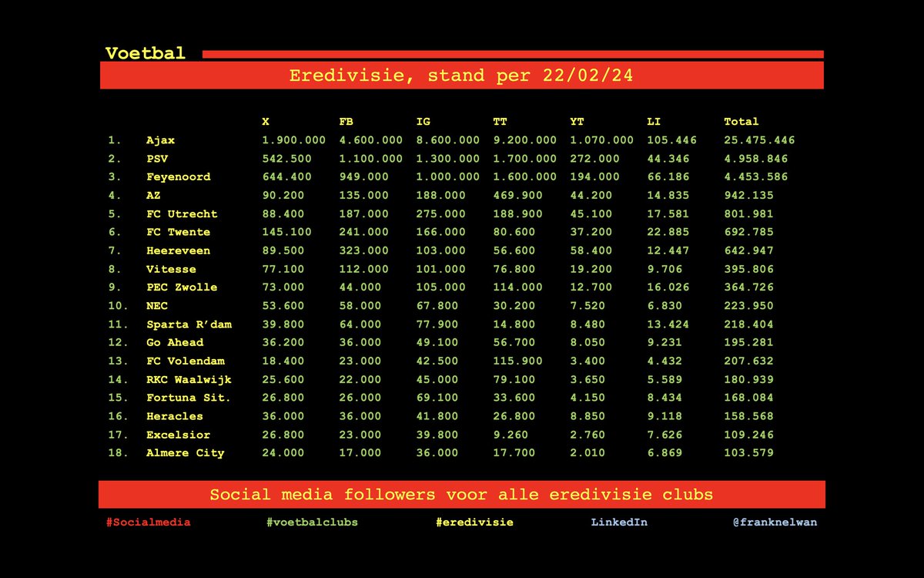Select the FC Twente club name

(x=178, y=232)
